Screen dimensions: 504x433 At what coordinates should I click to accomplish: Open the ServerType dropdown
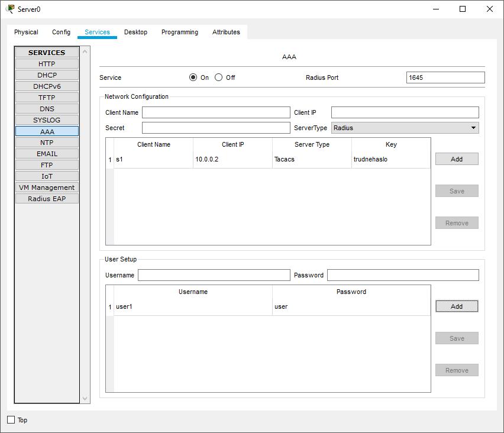405,128
